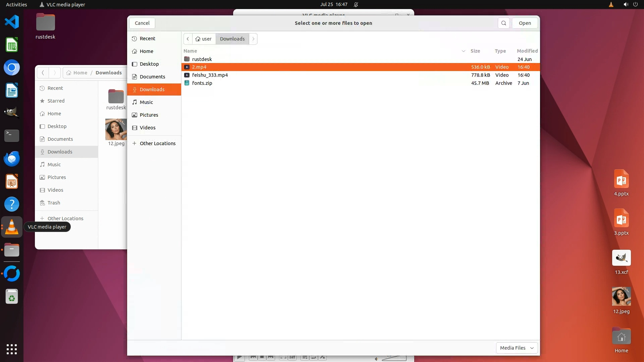Select the feishu_333.mp4 file row
Screen dimensions: 644x362
(210, 75)
